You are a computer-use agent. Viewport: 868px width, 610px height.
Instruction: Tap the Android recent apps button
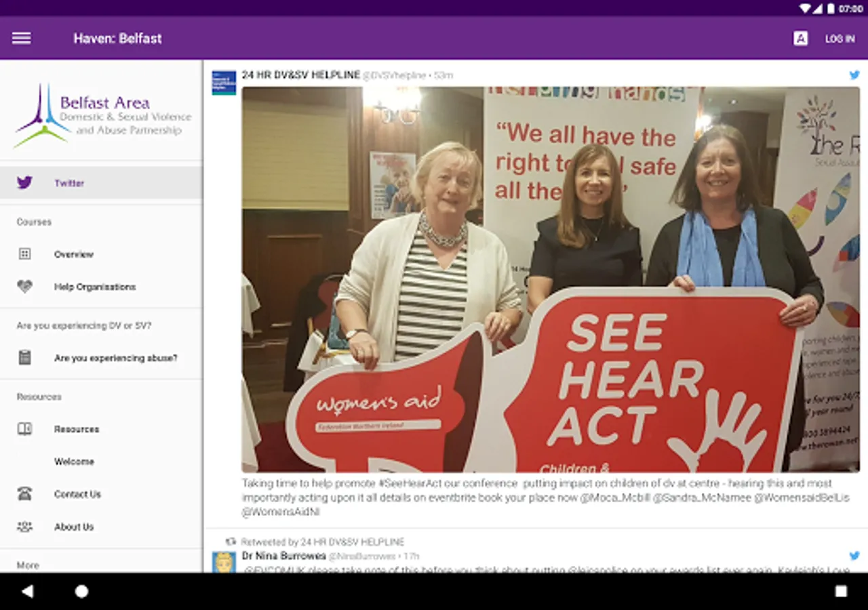[x=841, y=591]
